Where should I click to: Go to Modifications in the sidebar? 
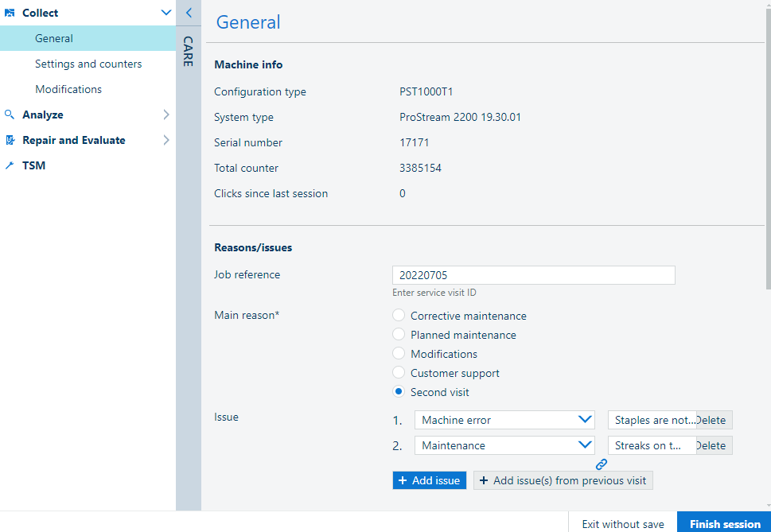(68, 89)
